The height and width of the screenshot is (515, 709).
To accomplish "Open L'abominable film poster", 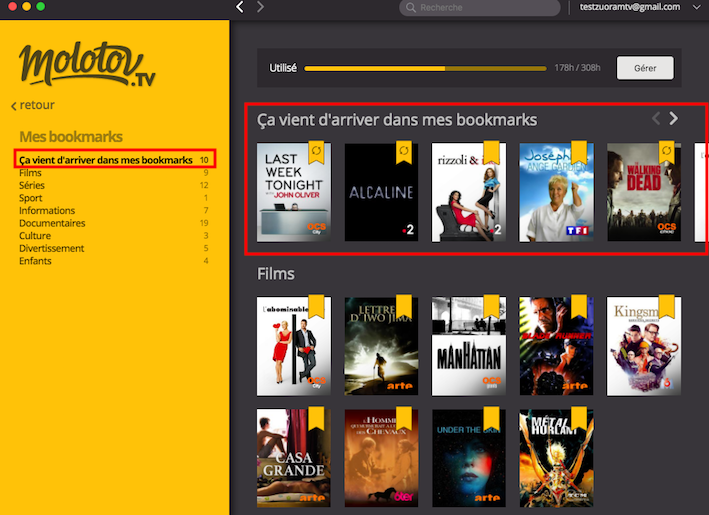I will coord(294,346).
